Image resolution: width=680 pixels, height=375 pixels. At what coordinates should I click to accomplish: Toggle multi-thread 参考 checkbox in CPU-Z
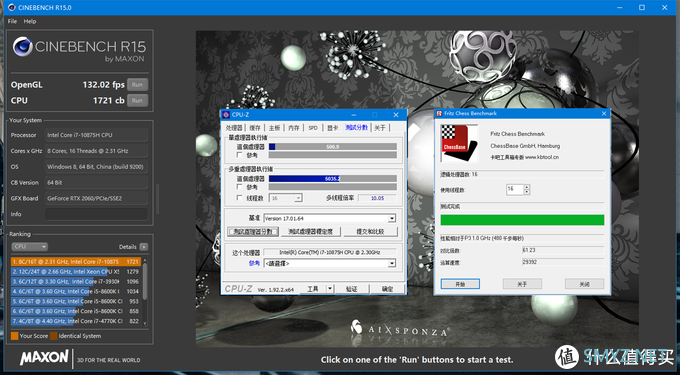coord(239,187)
